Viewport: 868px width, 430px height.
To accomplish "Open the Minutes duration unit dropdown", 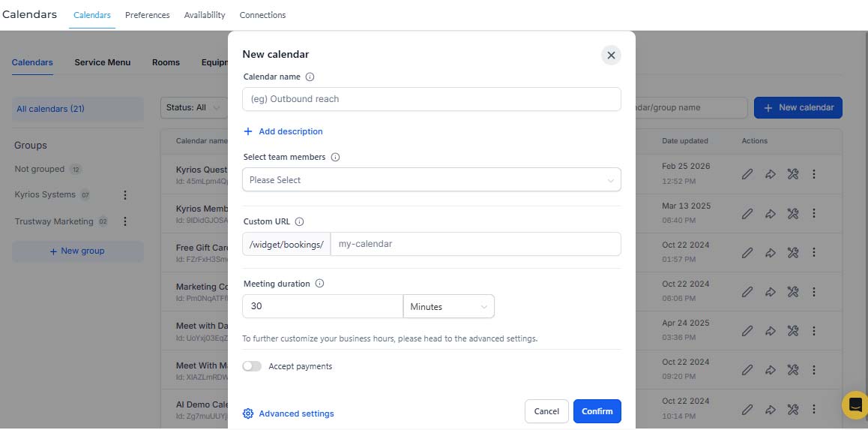I will (x=448, y=306).
